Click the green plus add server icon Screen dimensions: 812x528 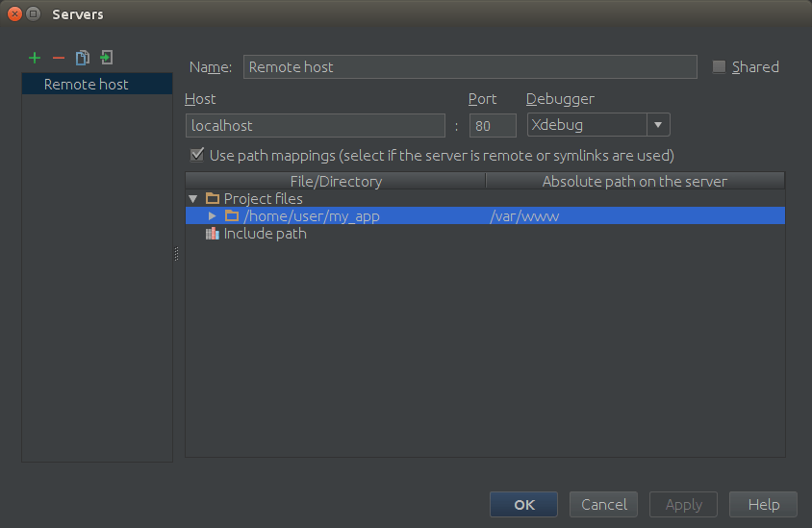(35, 59)
